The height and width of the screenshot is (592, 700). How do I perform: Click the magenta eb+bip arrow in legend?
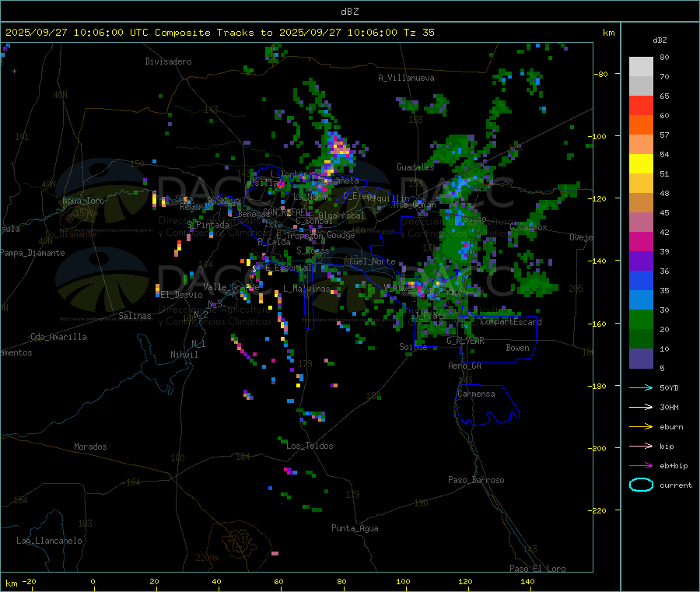pyautogui.click(x=641, y=465)
